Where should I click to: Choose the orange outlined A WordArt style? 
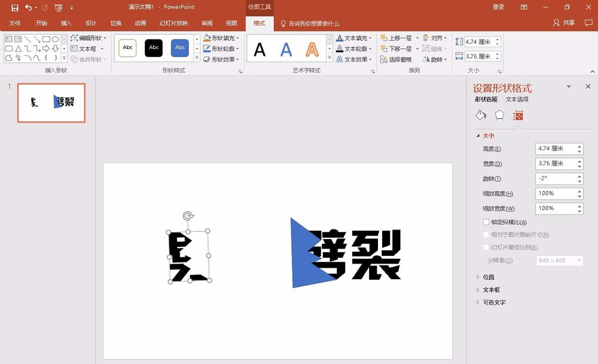312,49
